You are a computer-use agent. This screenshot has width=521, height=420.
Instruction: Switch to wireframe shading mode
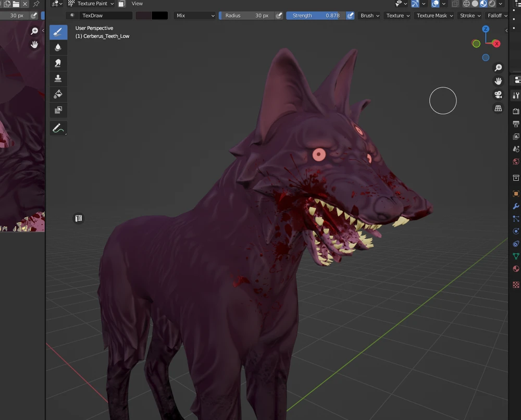(466, 4)
